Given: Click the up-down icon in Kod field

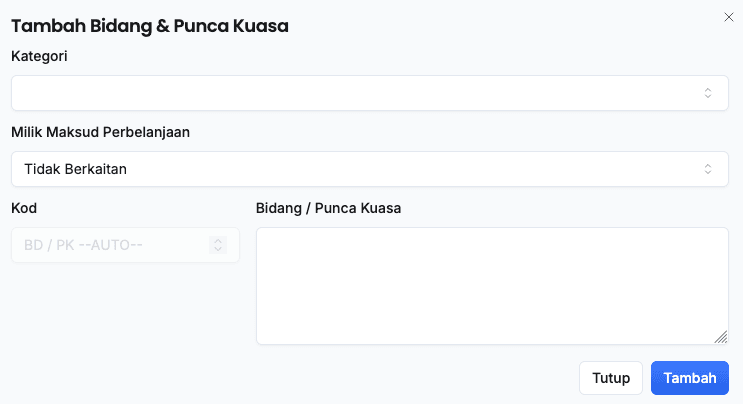Looking at the screenshot, I should tap(218, 245).
